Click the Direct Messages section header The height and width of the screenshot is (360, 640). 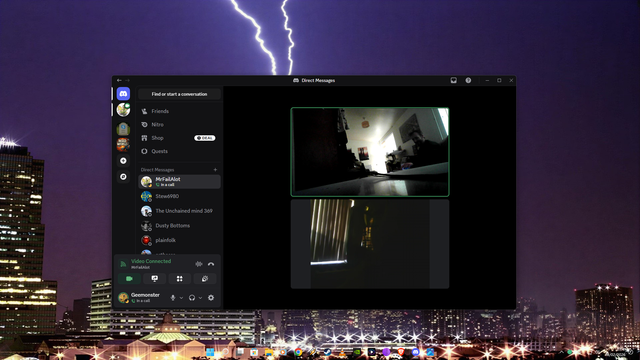pyautogui.click(x=158, y=169)
